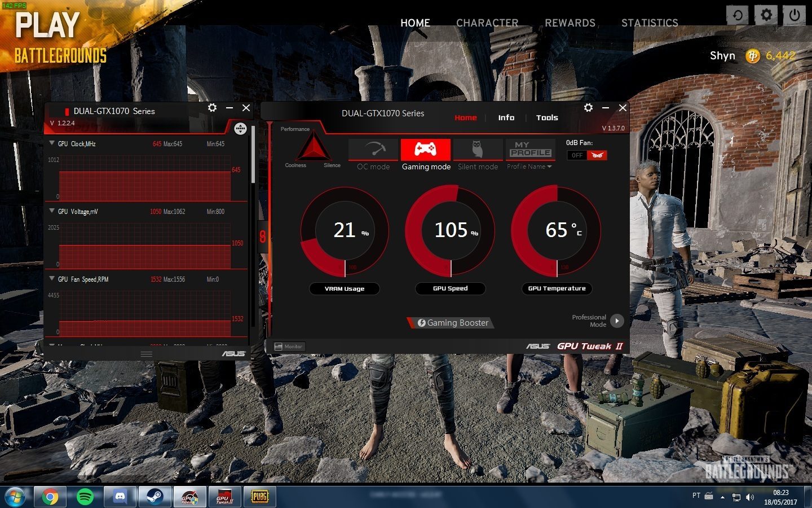Click the PLAY button in PUBG
The image size is (812, 508).
(47, 25)
